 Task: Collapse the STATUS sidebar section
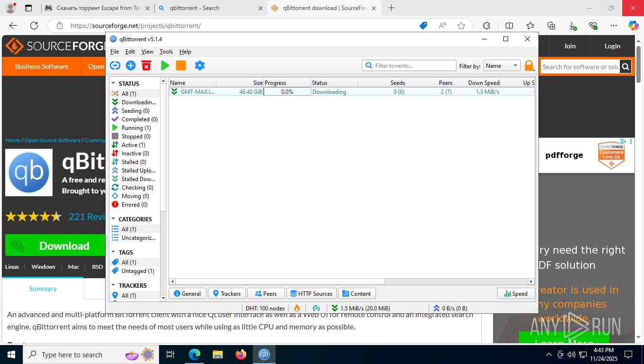pos(114,83)
